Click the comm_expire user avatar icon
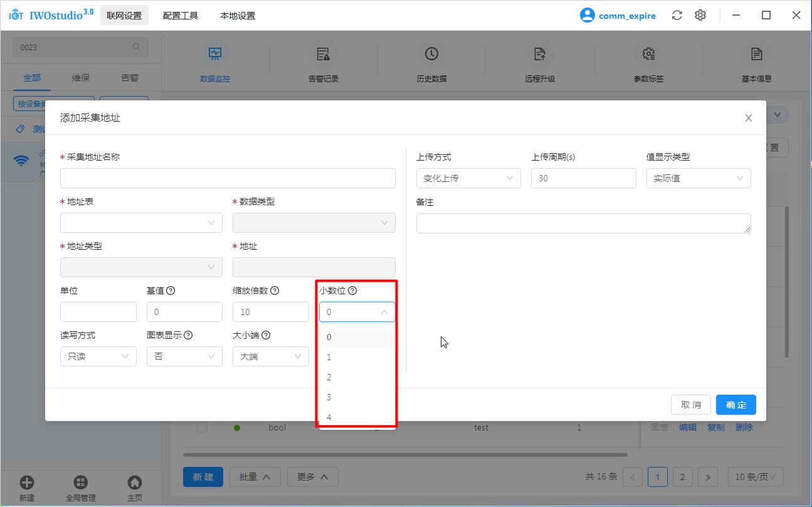 (x=587, y=15)
